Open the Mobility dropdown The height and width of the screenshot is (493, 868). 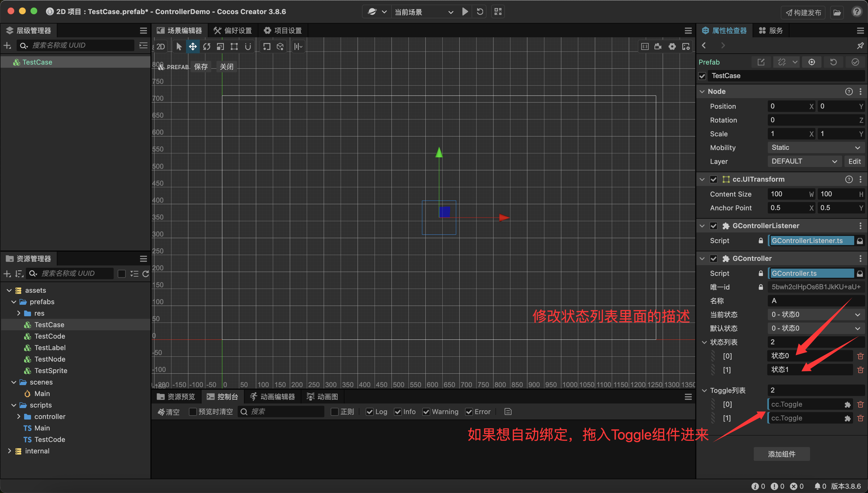tap(815, 147)
